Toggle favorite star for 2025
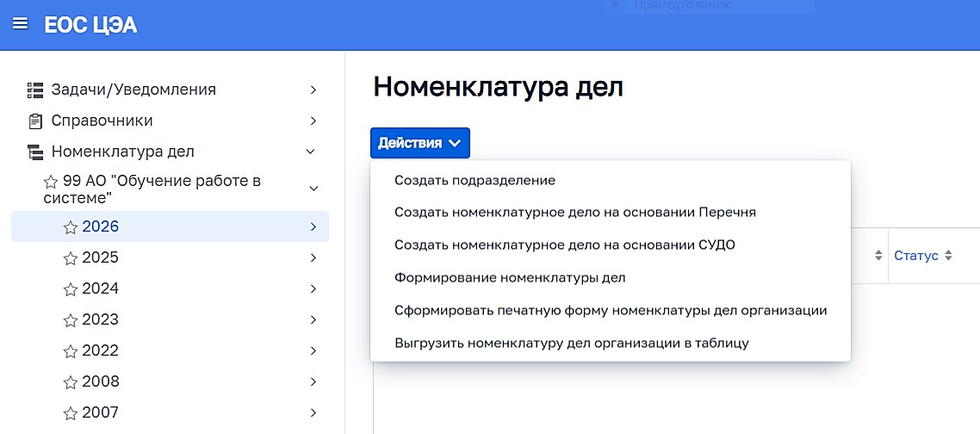Screen dimensions: 980x434 pos(71,258)
